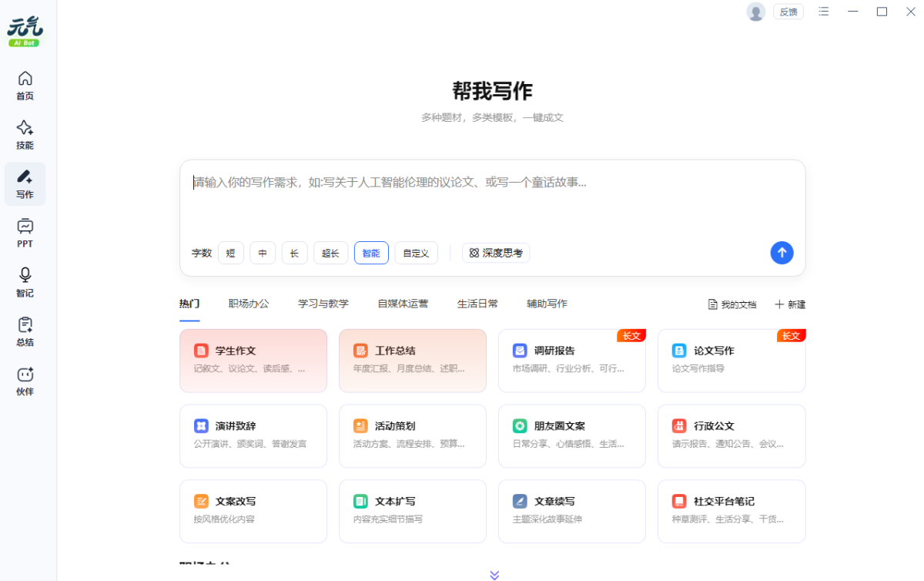Open the 技能 skills panel from the sidebar
The image size is (924, 581).
point(25,133)
